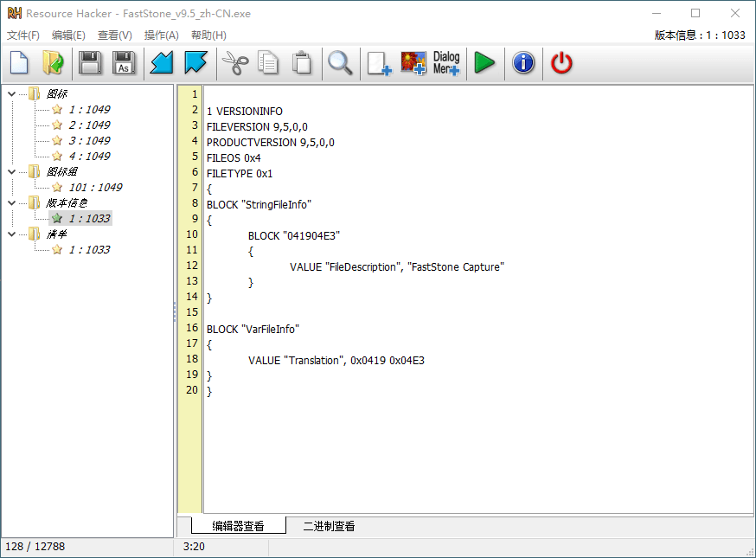756x558 pixels.
Task: Open the 帮助(H) menu
Action: [x=208, y=35]
